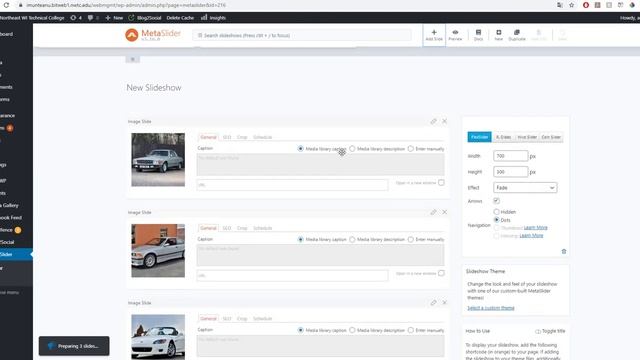
Task: Click Toggle title in How to Use
Action: pos(550,331)
